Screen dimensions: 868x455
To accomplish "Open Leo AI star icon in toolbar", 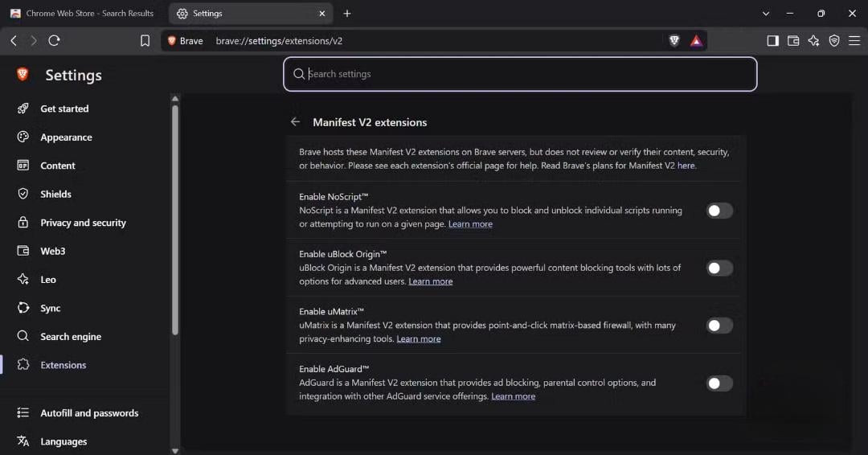I will [813, 40].
